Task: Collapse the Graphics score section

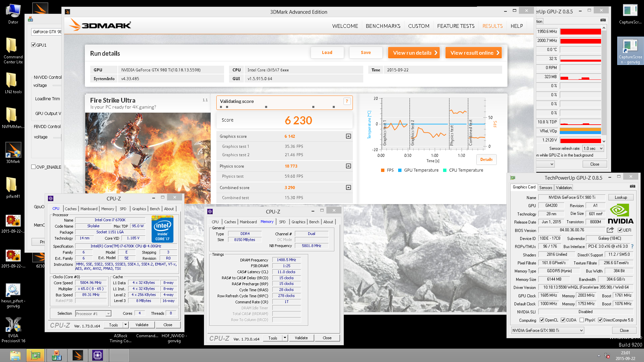Action: 348,136
